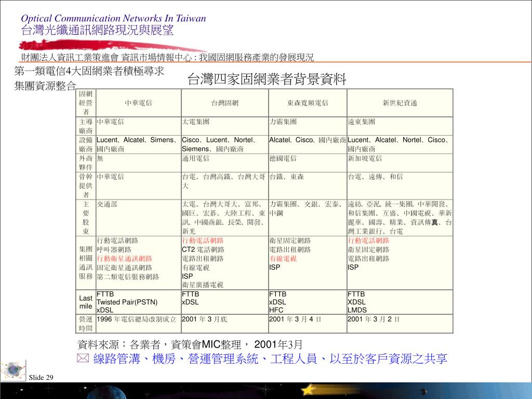
Task: Click the red "有線電視" entry under 東森寬頻電信
Action: pos(283,259)
